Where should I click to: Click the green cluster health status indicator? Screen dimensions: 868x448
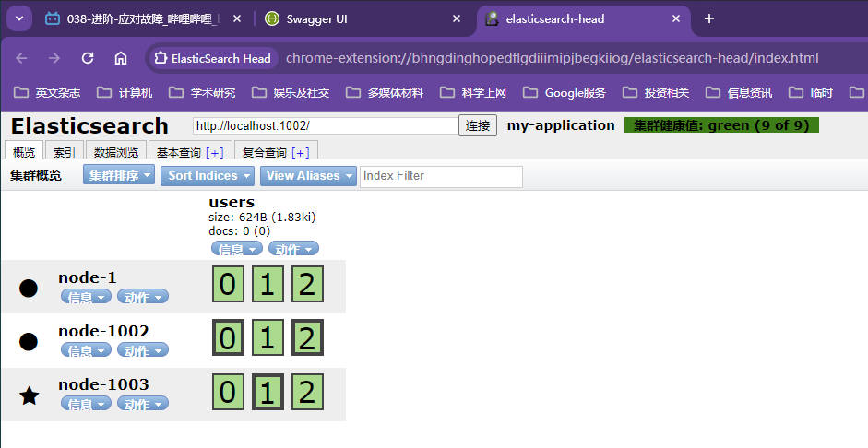pos(721,125)
